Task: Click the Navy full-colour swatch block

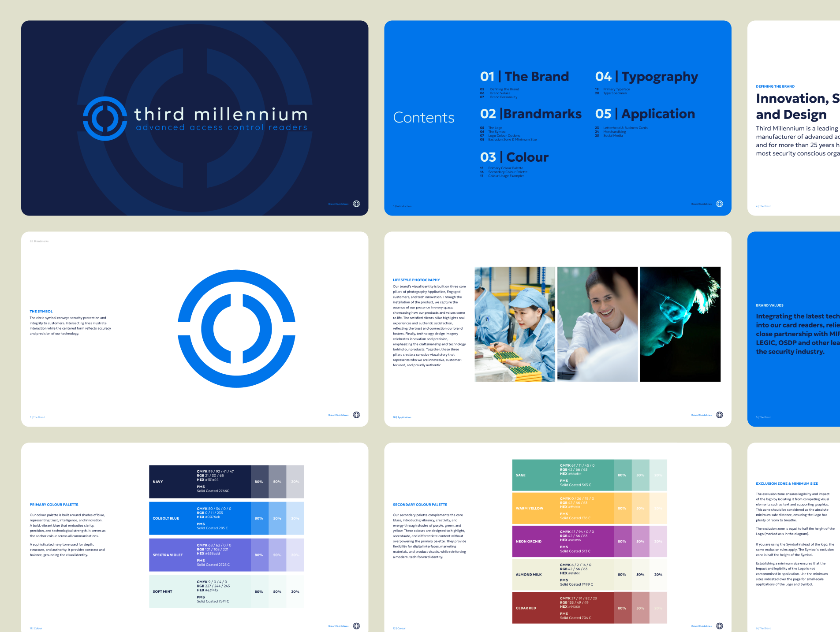Action: (200, 482)
